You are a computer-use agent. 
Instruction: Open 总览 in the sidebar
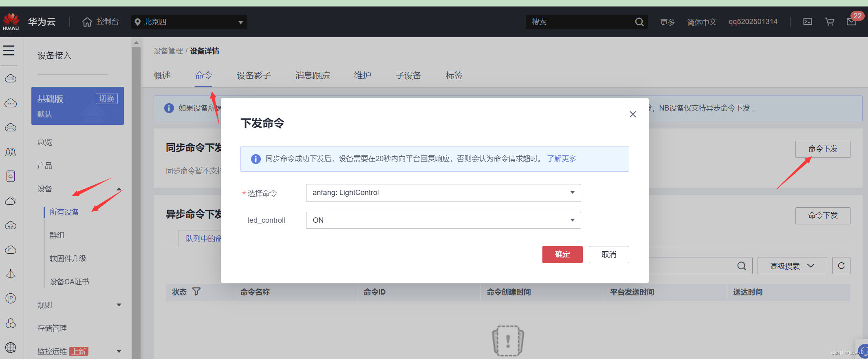45,142
